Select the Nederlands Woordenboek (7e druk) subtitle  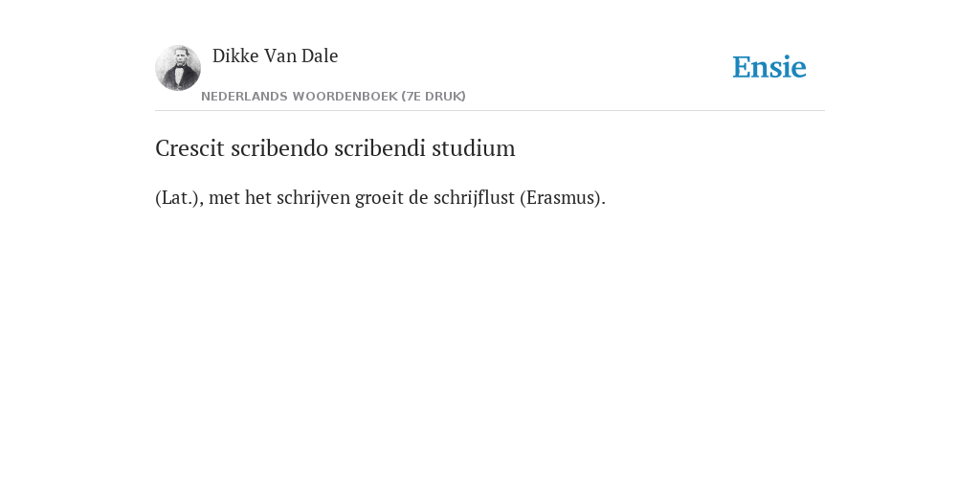(333, 97)
